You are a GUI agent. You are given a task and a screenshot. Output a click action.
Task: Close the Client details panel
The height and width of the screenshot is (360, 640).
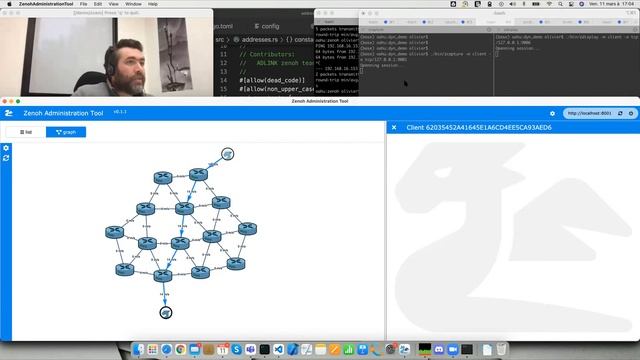394,127
